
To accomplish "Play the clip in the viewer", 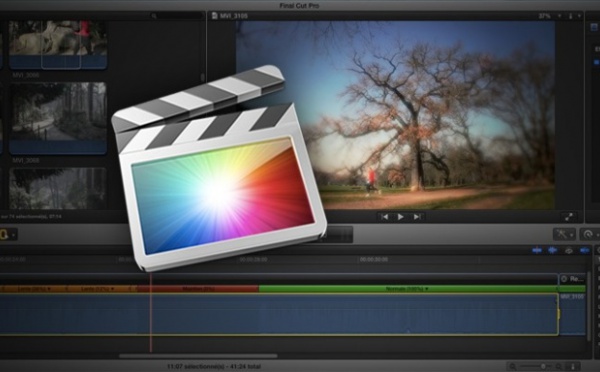I will 401,217.
